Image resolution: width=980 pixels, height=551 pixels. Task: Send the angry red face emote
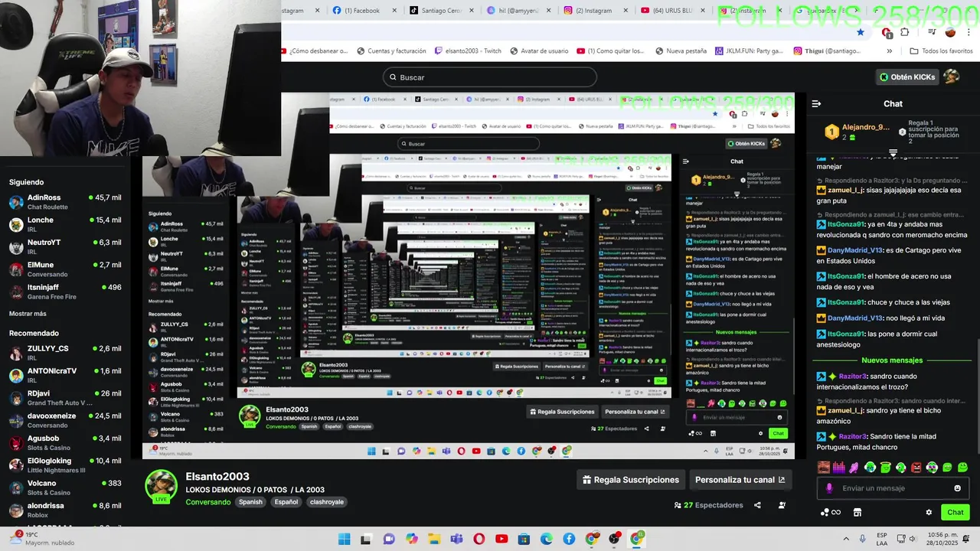click(916, 467)
